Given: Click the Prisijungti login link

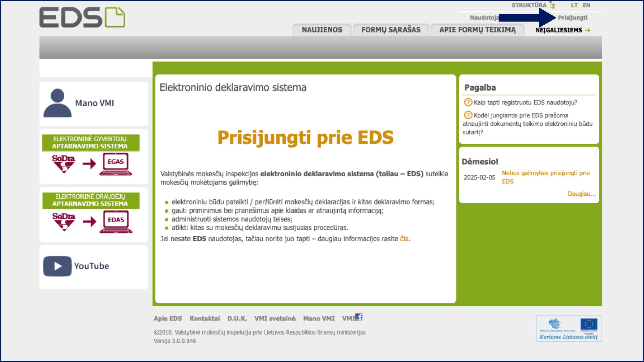Looking at the screenshot, I should tap(573, 18).
